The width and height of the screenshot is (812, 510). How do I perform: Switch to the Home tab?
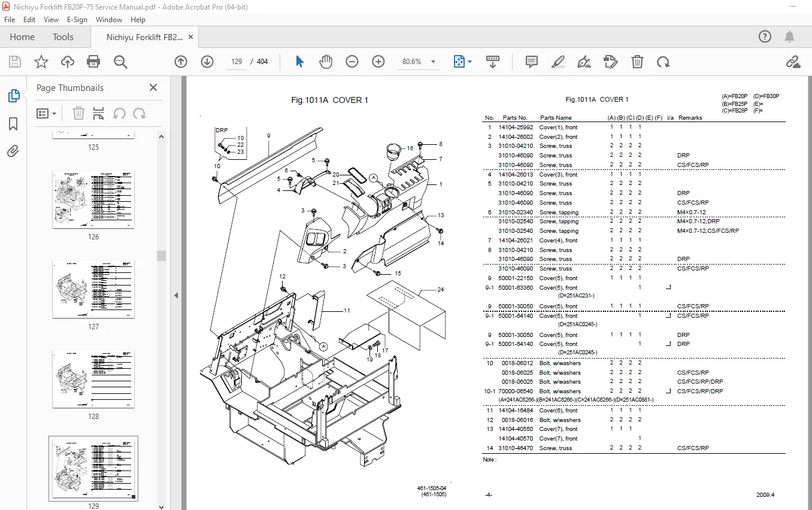click(22, 37)
